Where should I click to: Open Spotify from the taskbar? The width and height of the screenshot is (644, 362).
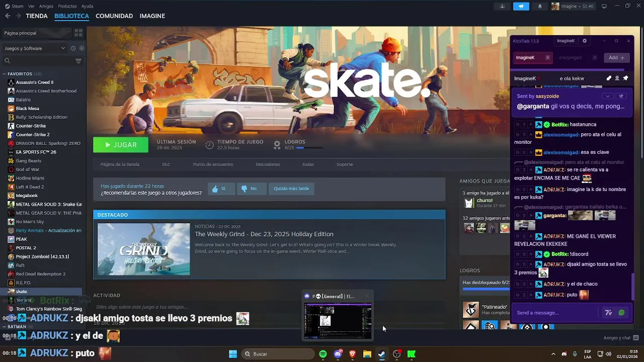pos(323,354)
